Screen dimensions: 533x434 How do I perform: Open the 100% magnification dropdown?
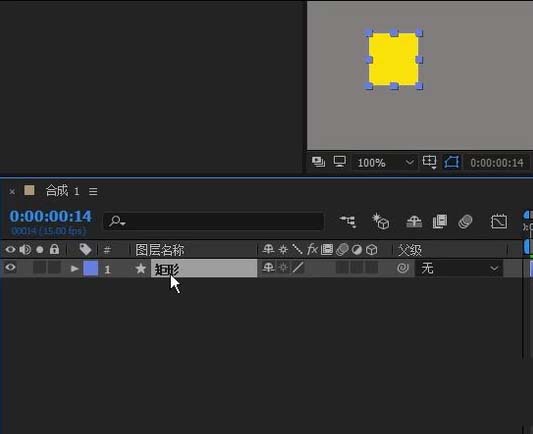(385, 163)
